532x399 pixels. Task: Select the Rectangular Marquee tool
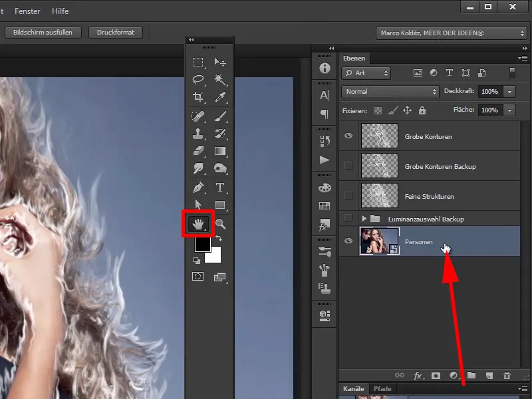coord(198,63)
